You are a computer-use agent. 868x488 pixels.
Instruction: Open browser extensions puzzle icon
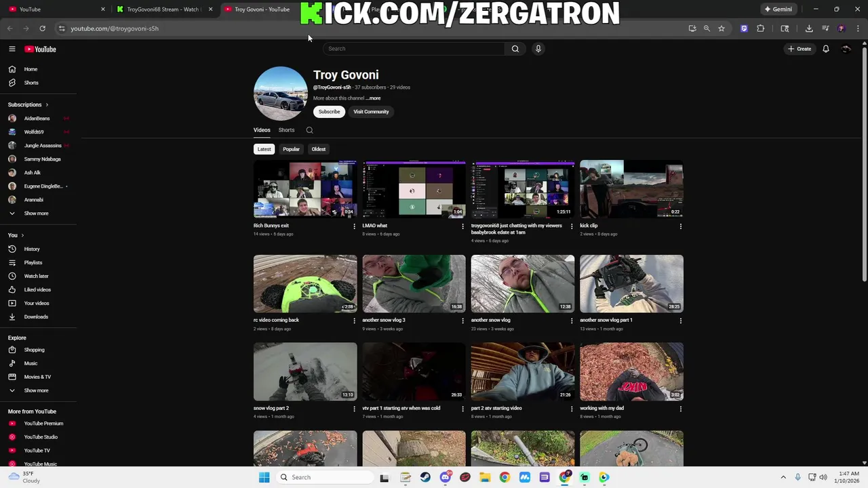761,28
